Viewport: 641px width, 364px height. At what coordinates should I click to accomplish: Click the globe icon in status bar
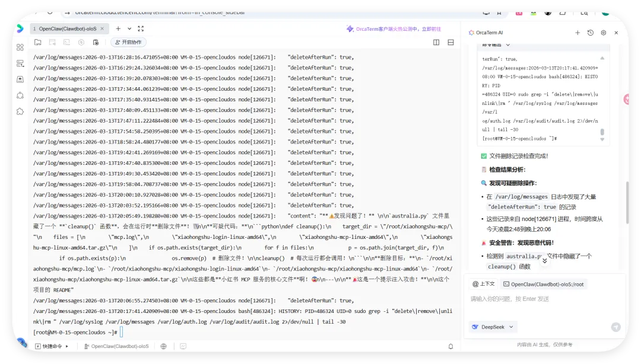pos(164,346)
